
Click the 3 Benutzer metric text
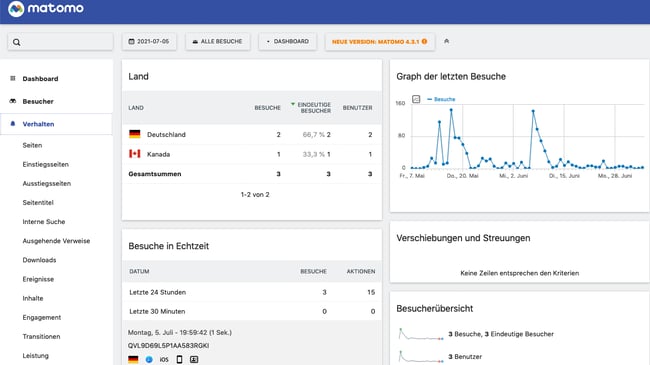tap(465, 357)
